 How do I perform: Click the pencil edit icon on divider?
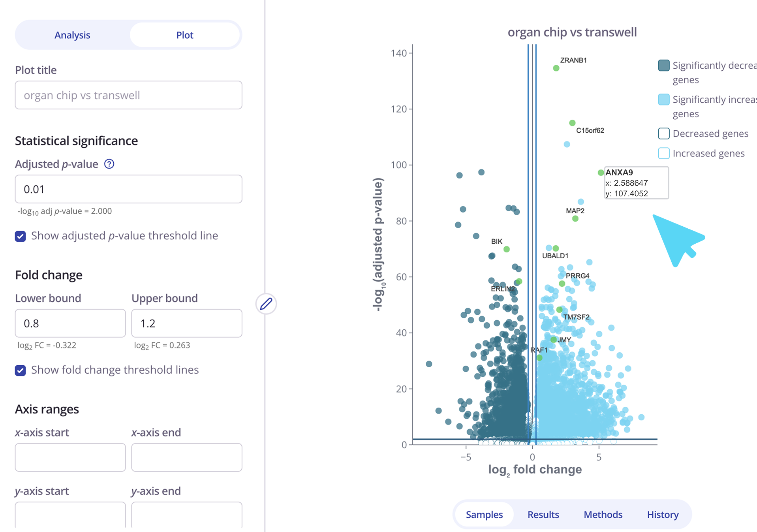click(266, 304)
